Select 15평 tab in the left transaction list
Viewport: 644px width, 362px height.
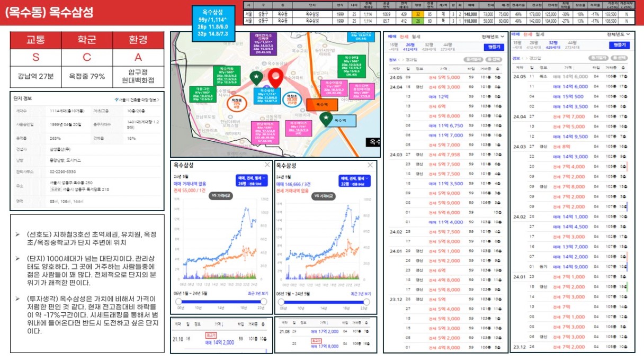[x=393, y=47]
